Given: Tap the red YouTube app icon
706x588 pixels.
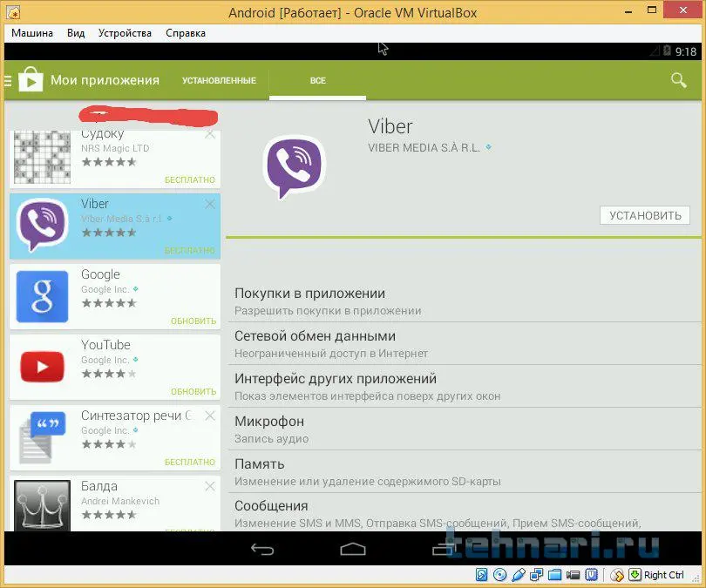Looking at the screenshot, I should (x=43, y=367).
